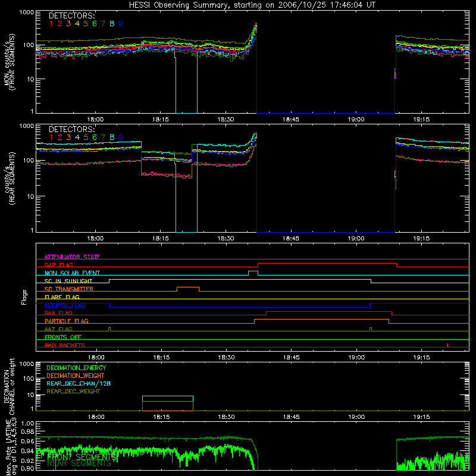Select dark green detector 7 in rear segments legend
The image size is (476, 476).
click(103, 137)
